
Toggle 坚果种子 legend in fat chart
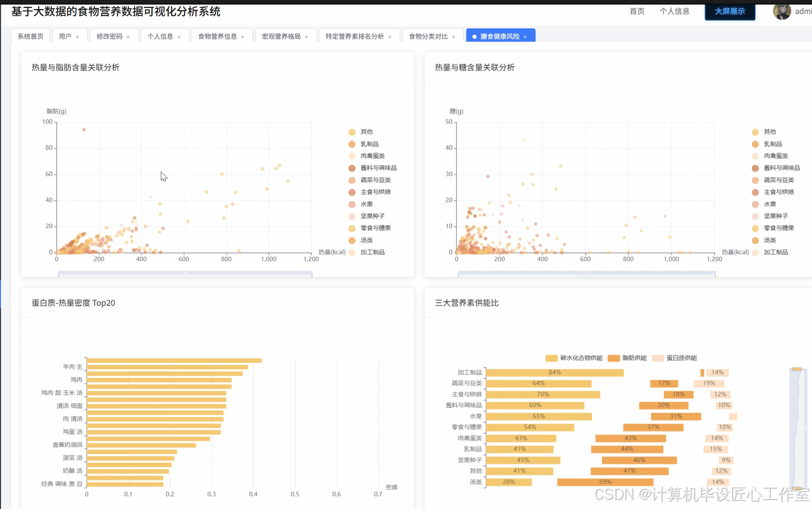click(x=367, y=216)
